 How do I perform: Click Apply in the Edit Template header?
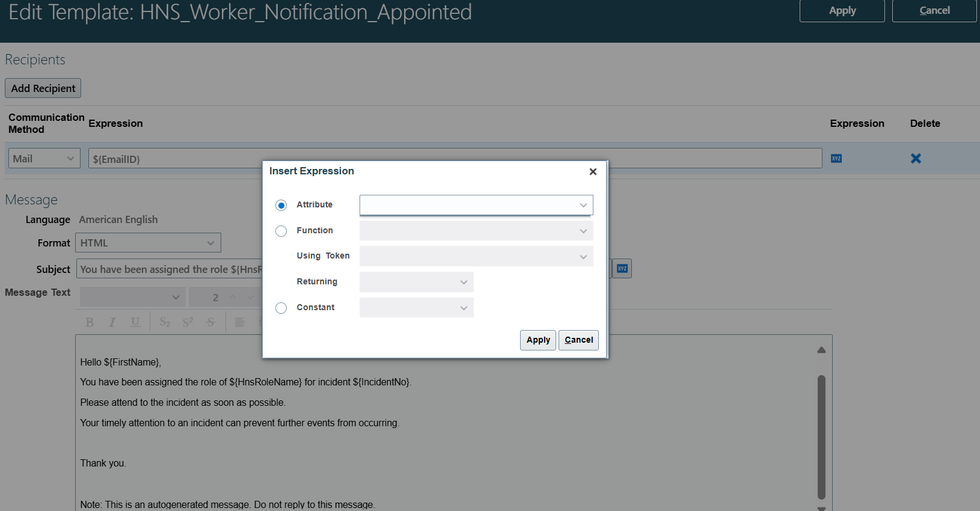842,10
